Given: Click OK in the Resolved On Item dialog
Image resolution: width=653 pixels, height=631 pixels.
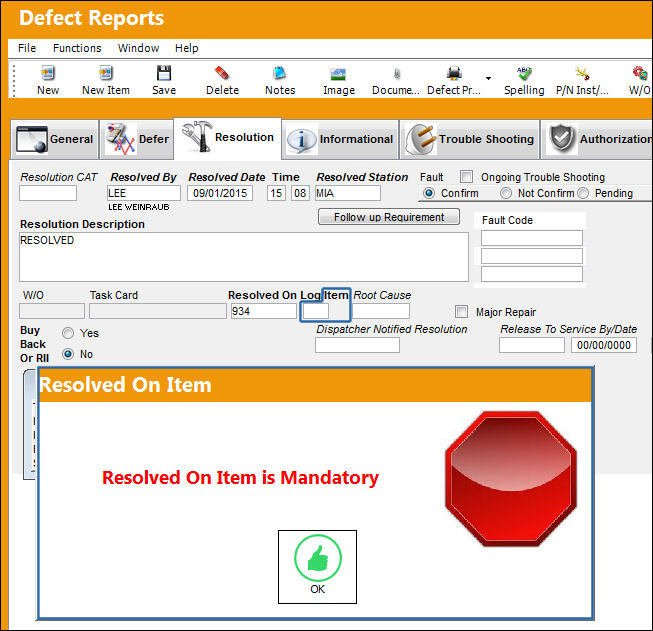Looking at the screenshot, I should tap(317, 567).
